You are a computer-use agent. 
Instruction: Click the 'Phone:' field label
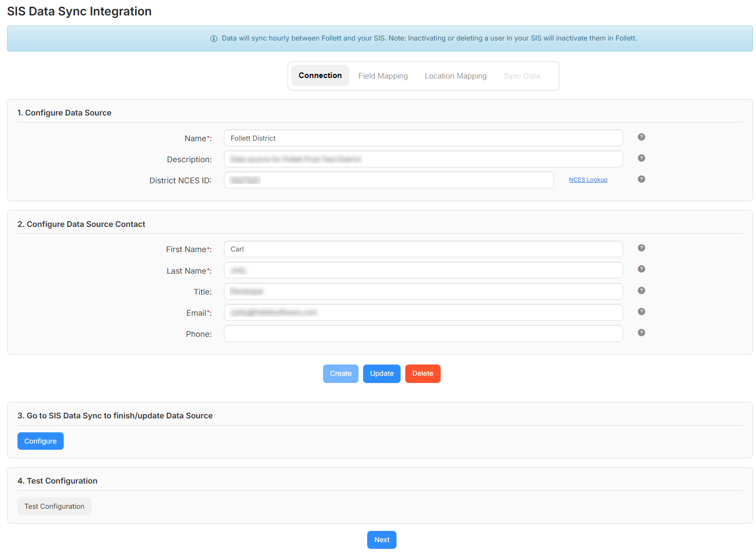point(199,334)
